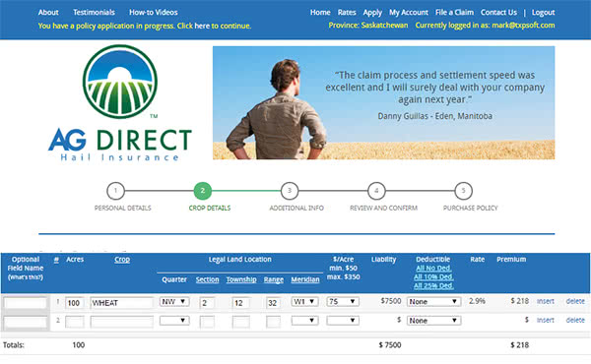The image size is (591, 364).
Task: Open the Testimonials page
Action: pos(94,13)
